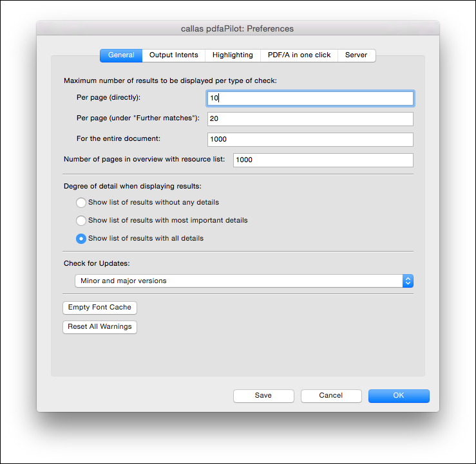Click the Reset All Warnings button
476x464 pixels.
pyautogui.click(x=100, y=327)
